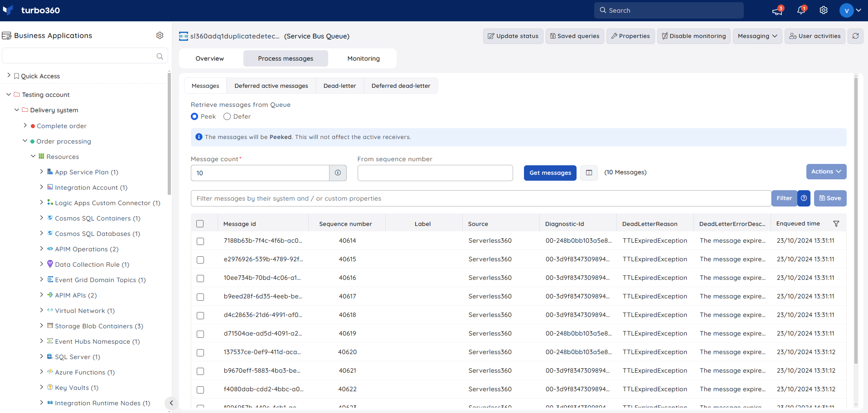
Task: Click the top Search box
Action: tap(669, 10)
